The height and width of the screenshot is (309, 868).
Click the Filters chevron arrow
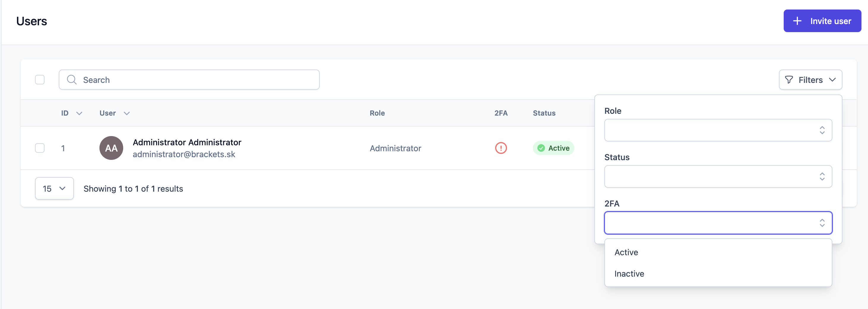click(832, 80)
